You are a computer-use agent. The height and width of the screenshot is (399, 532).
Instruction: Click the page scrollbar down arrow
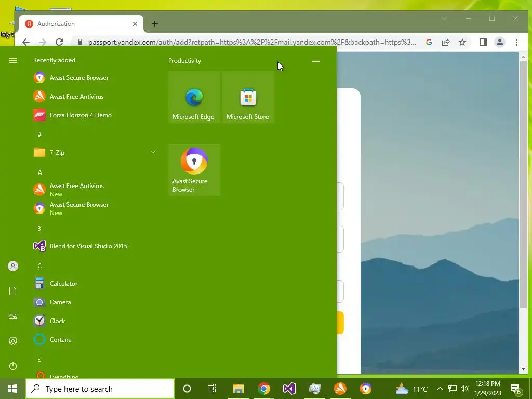524,369
